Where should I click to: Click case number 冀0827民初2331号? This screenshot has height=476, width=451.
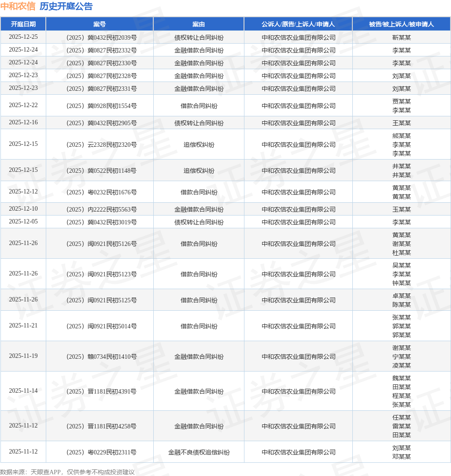pyautogui.click(x=102, y=89)
